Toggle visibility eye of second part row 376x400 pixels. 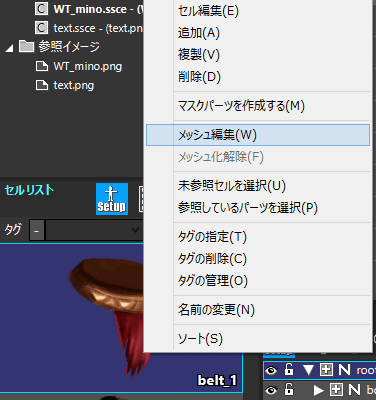point(271,389)
